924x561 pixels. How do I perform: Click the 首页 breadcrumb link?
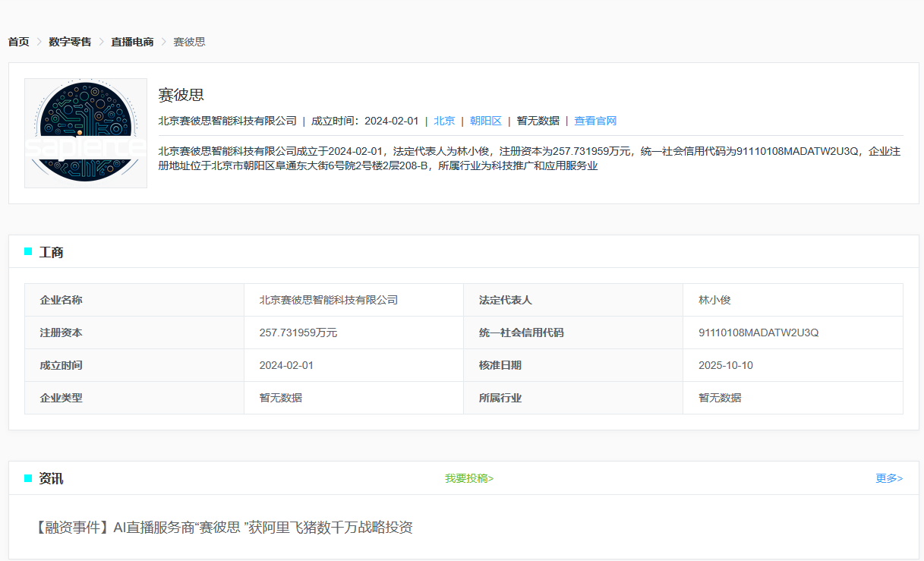pos(19,42)
